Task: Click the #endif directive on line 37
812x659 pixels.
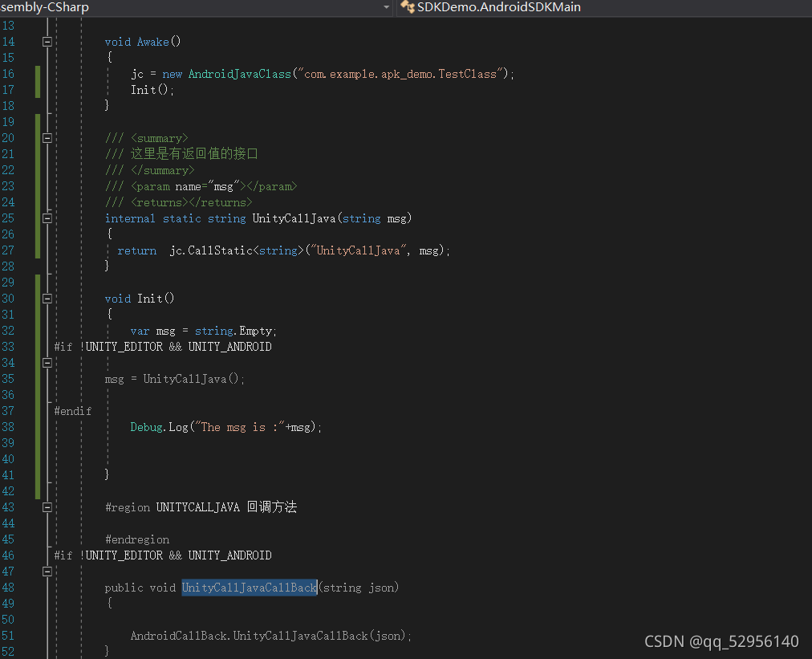Action: point(73,411)
